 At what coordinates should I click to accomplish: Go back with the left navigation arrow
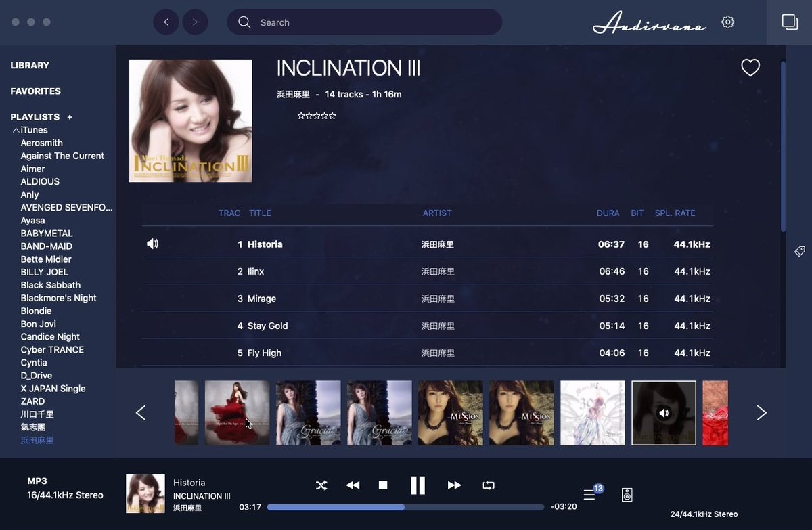[166, 22]
